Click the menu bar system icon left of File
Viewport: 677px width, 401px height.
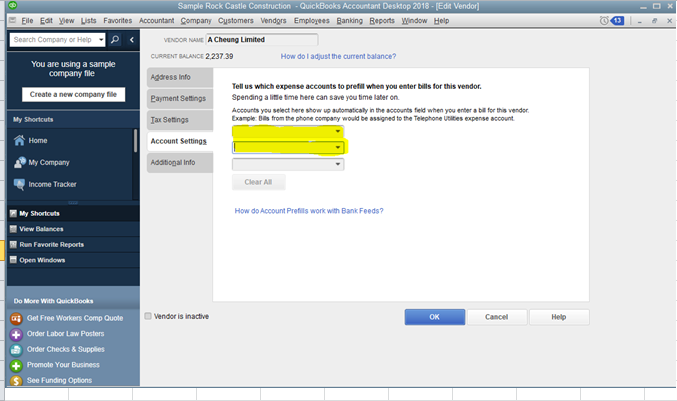[x=13, y=20]
